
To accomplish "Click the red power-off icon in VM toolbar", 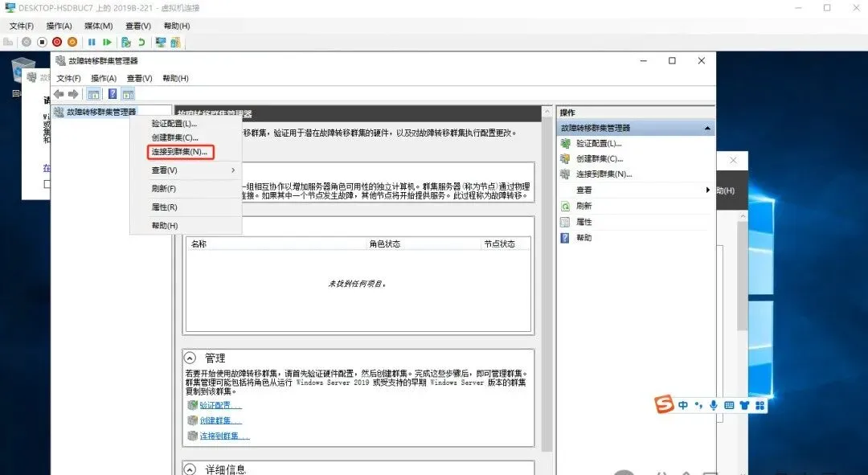I will (x=57, y=42).
